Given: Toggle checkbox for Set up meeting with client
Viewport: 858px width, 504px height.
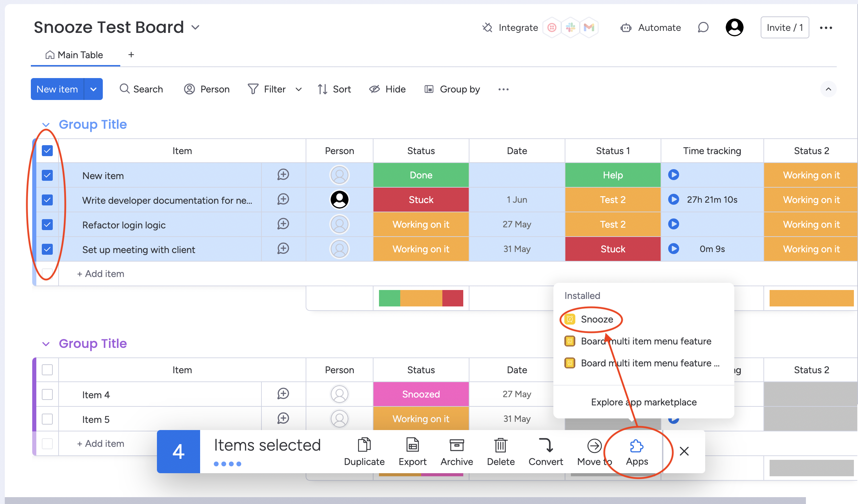Looking at the screenshot, I should [47, 249].
